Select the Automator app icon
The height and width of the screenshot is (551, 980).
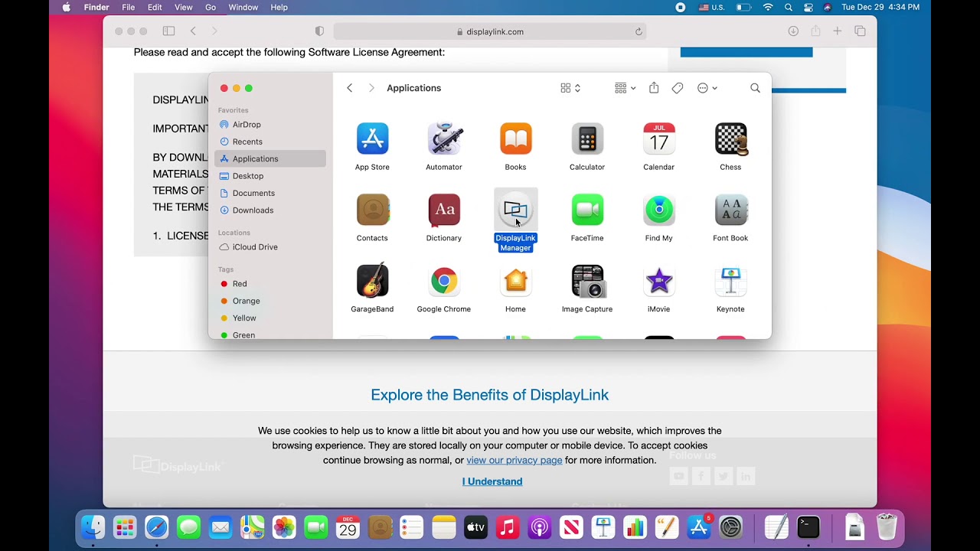click(444, 139)
